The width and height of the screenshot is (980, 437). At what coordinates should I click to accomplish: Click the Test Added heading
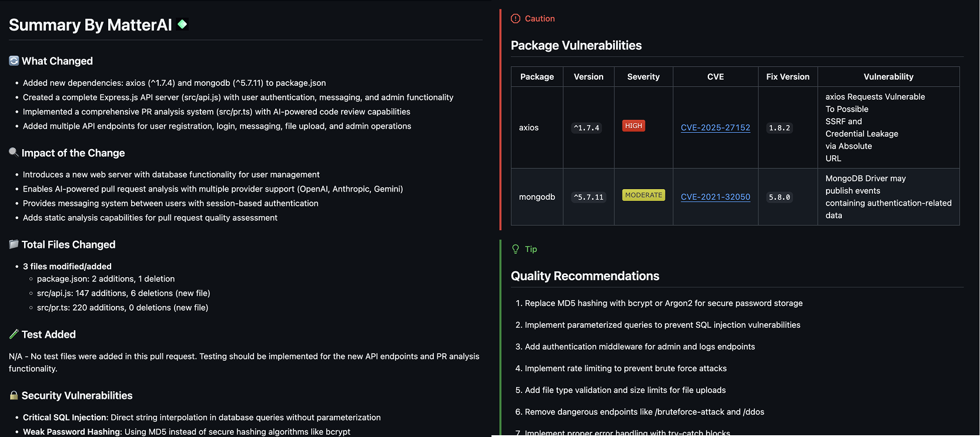pos(48,334)
